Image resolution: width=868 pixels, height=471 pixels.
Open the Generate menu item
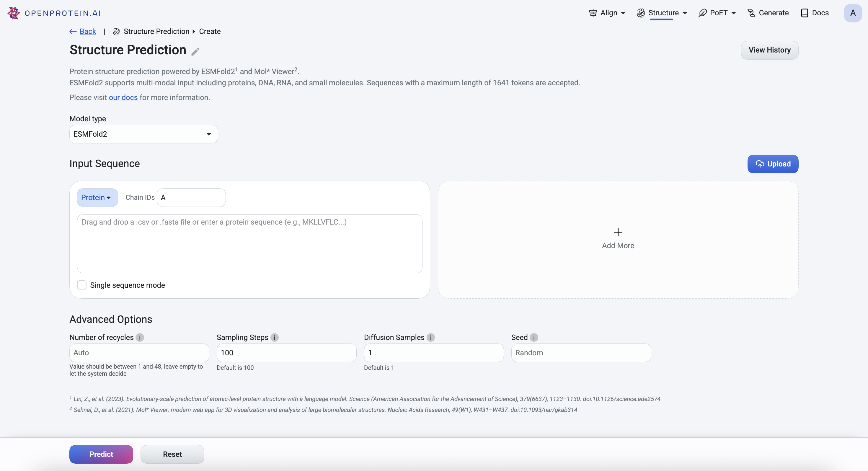(768, 13)
